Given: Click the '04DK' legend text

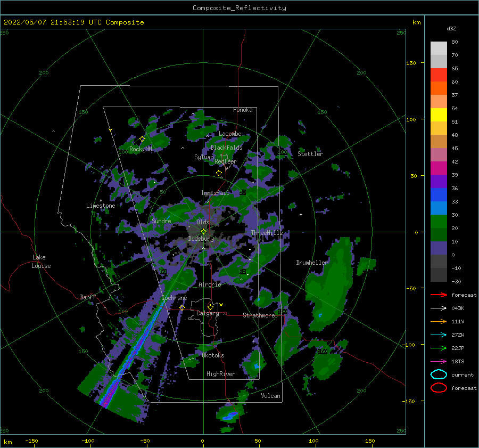Looking at the screenshot, I should [458, 308].
